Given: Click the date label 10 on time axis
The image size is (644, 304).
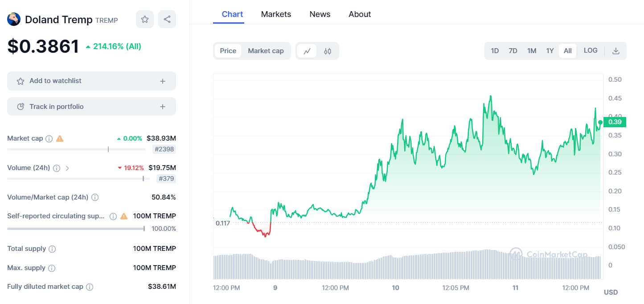Looking at the screenshot, I should pyautogui.click(x=395, y=288).
